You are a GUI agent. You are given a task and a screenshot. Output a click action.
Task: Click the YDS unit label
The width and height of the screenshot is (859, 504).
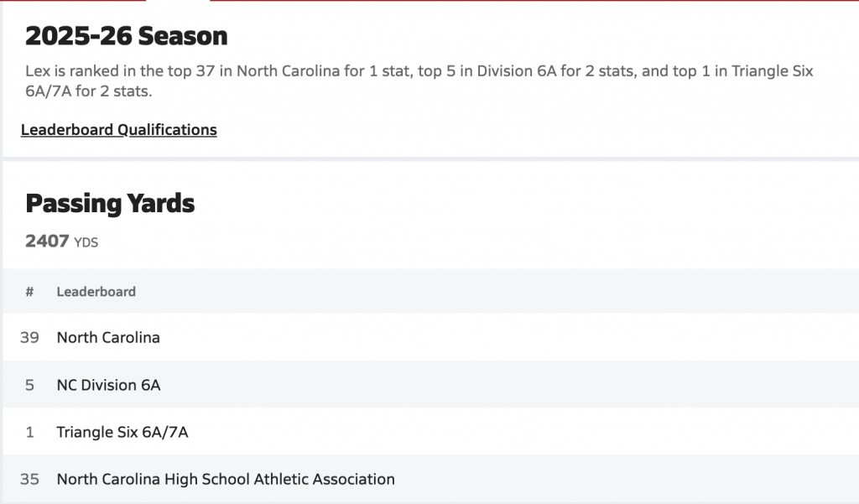pyautogui.click(x=86, y=243)
